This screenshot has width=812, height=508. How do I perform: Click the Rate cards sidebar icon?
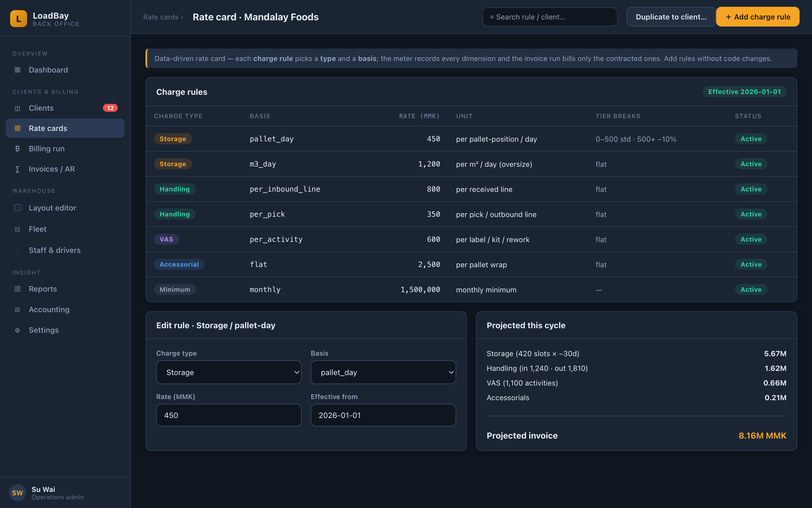pyautogui.click(x=17, y=128)
